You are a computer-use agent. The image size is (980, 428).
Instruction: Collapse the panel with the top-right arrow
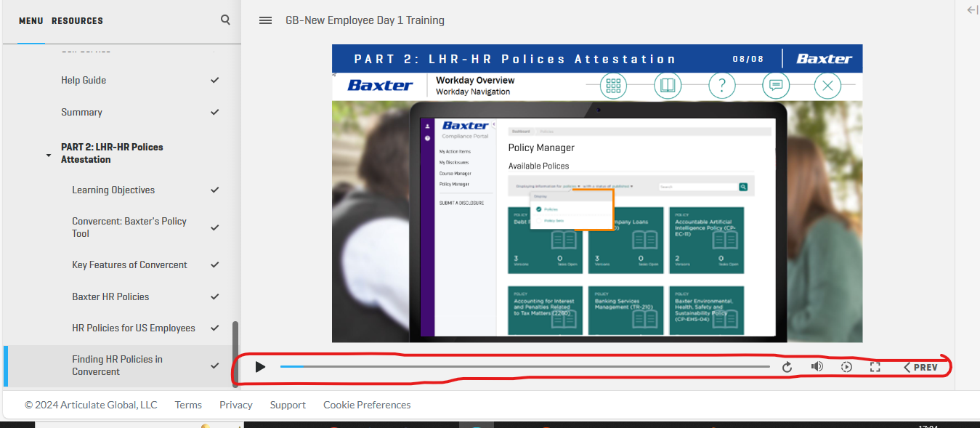(972, 9)
